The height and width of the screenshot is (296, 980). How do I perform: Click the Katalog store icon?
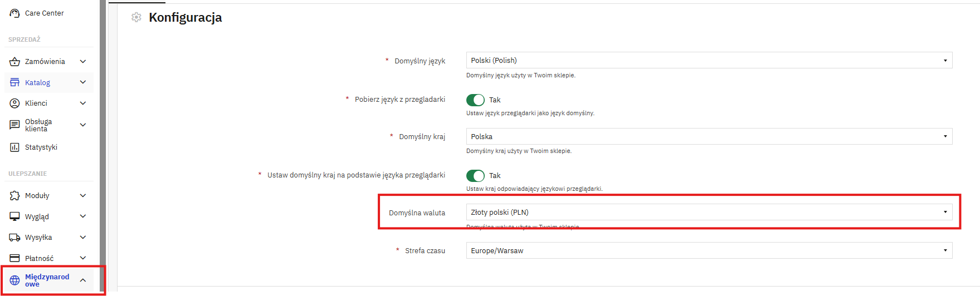[x=14, y=82]
